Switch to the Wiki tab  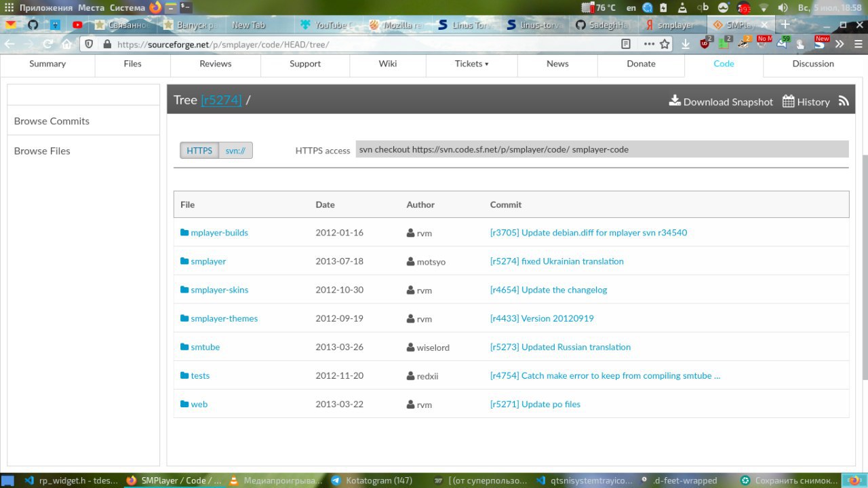pyautogui.click(x=388, y=64)
